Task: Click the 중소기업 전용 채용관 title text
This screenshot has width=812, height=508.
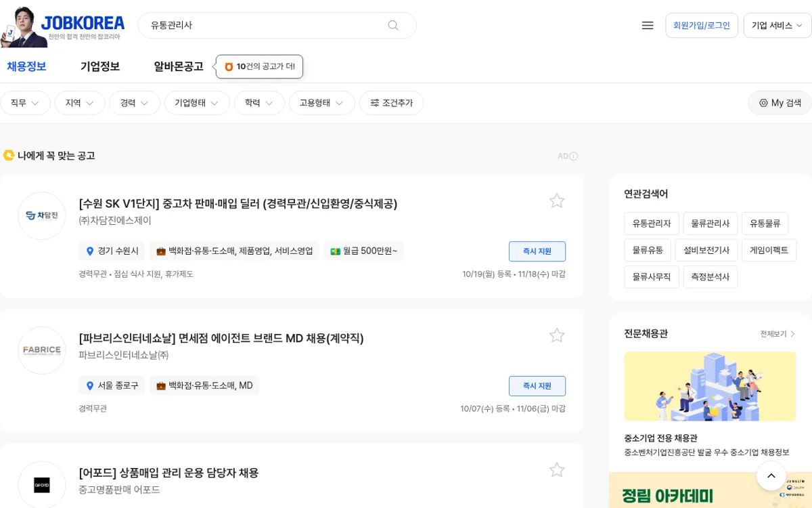Action: point(660,438)
